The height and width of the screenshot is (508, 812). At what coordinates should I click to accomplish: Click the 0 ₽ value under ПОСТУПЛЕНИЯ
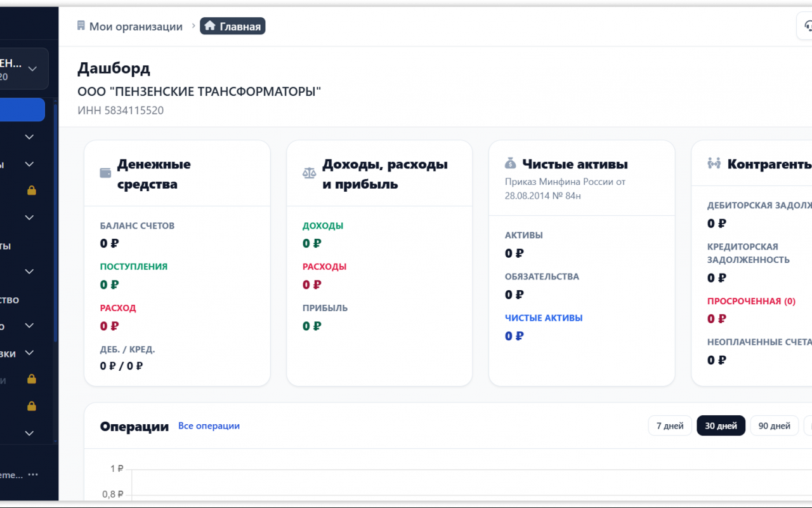109,284
